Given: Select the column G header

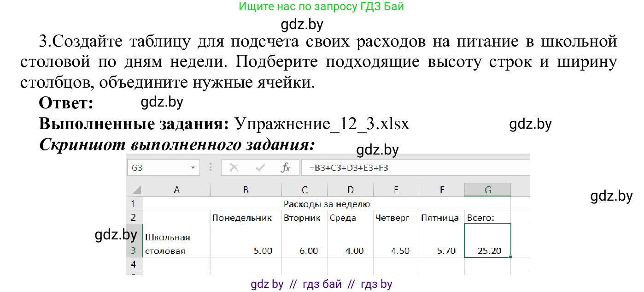Looking at the screenshot, I should [487, 189].
